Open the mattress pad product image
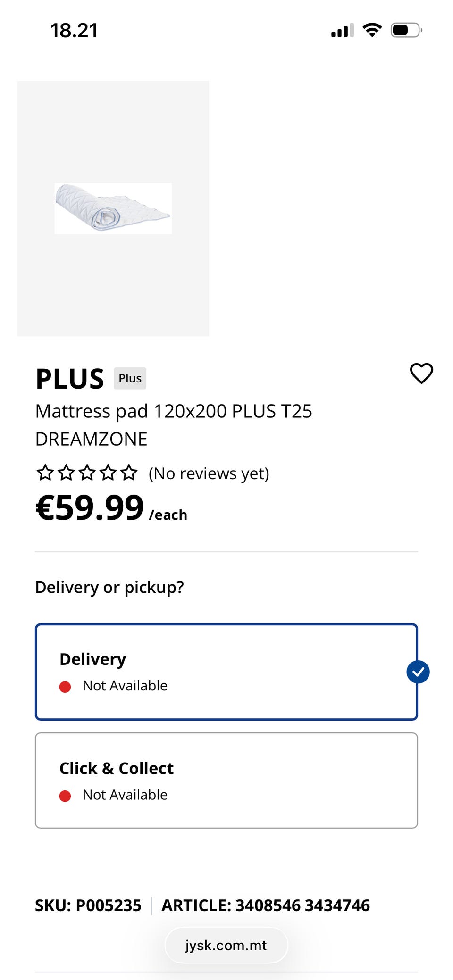 [113, 208]
